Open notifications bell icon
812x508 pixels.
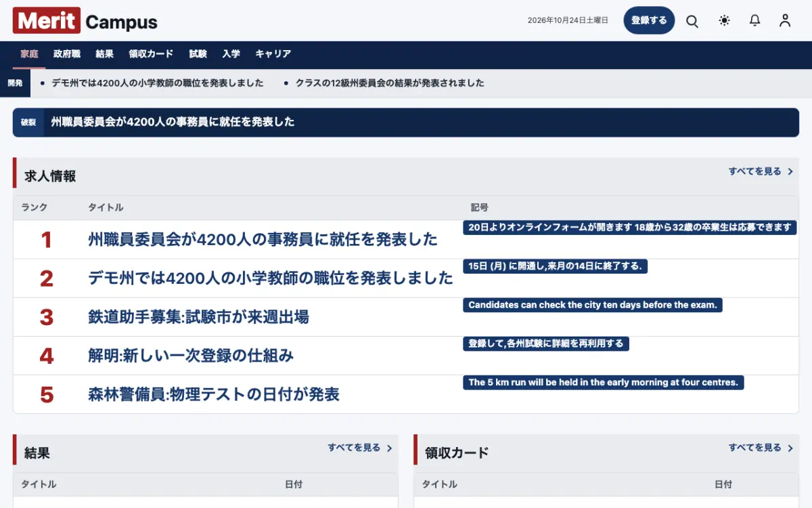(x=755, y=21)
